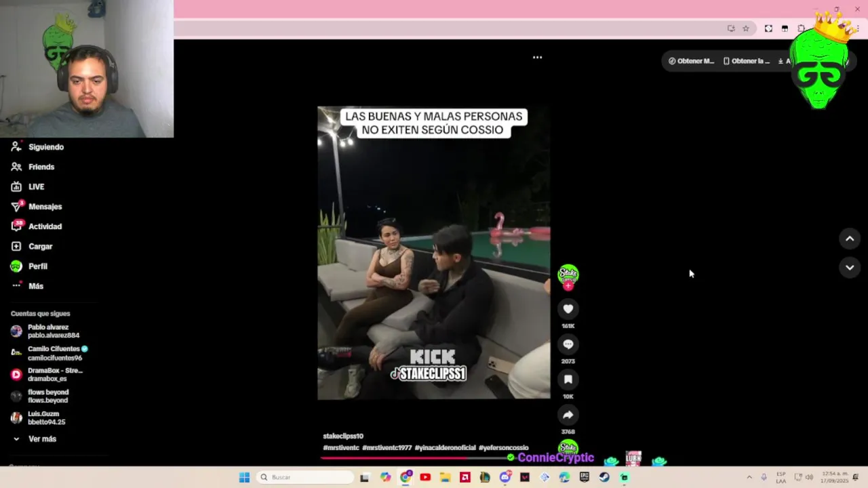Save video with bookmark icon
The height and width of the screenshot is (488, 868).
click(568, 380)
